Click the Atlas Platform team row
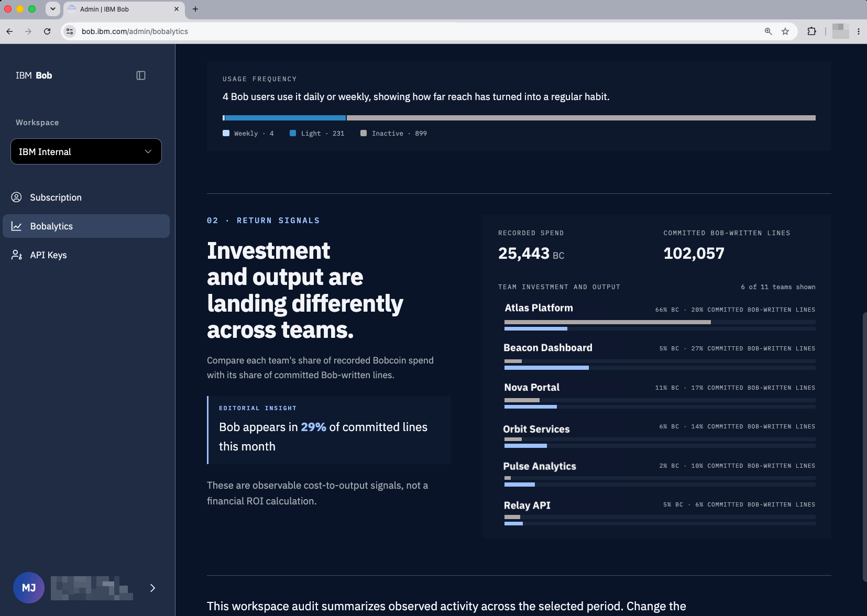The height and width of the screenshot is (616, 867). coord(660,316)
